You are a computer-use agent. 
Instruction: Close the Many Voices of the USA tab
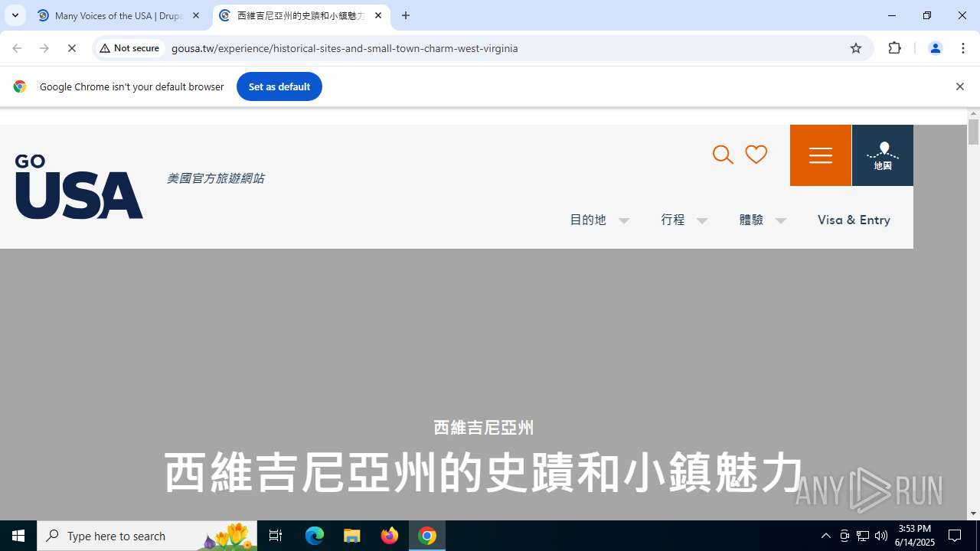[196, 15]
